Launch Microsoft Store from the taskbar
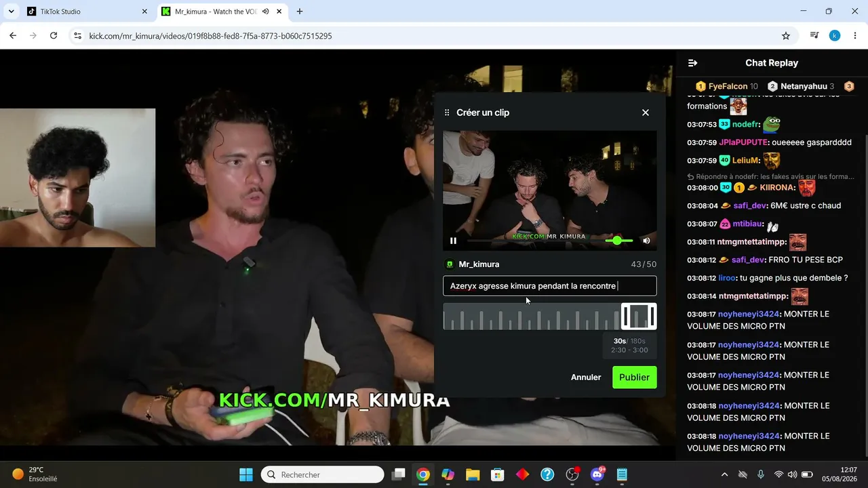 pyautogui.click(x=498, y=474)
